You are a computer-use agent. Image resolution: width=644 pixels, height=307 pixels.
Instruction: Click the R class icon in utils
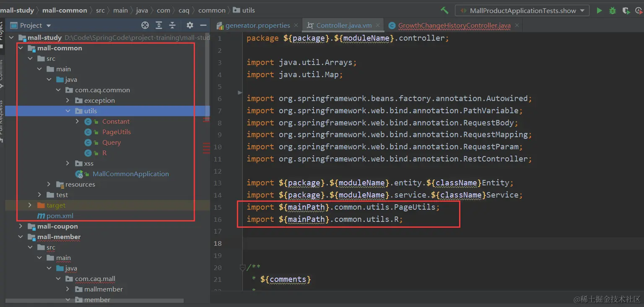(x=88, y=153)
